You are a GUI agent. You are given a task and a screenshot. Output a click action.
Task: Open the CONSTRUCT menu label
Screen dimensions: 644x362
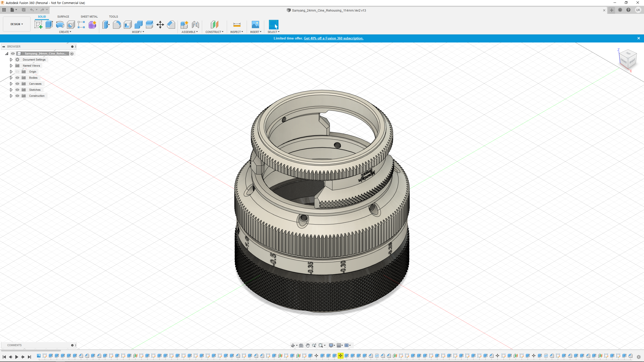click(x=214, y=32)
